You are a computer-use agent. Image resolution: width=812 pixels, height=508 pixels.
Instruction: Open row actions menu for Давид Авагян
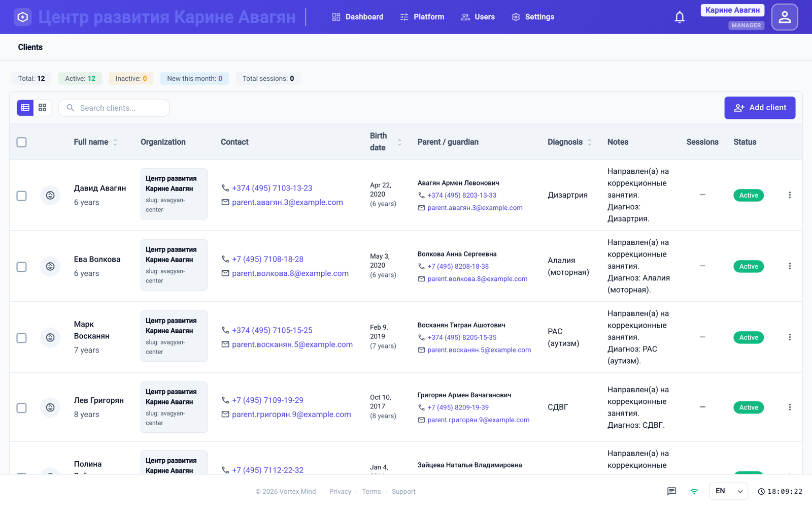(790, 195)
